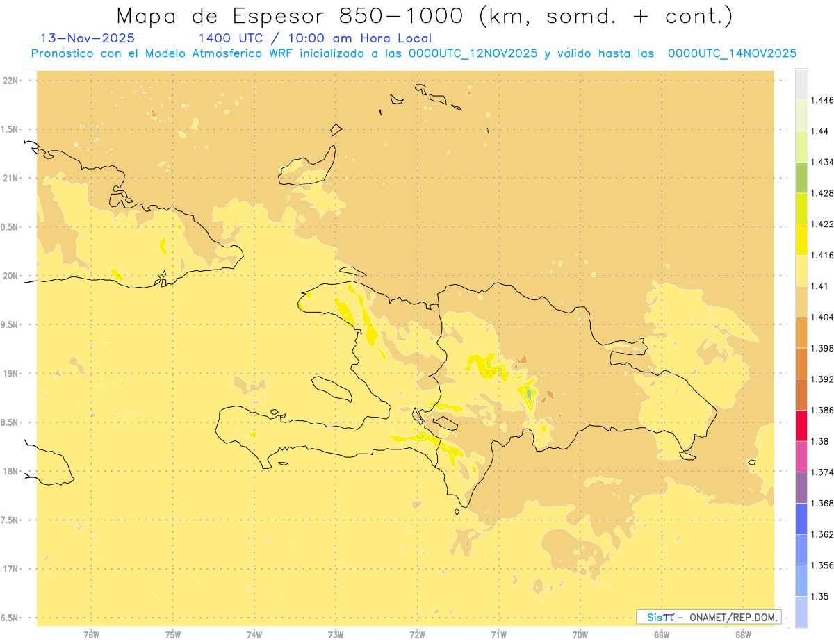Click the pink legend swatch between 1.374 and 1.38

coord(801,456)
